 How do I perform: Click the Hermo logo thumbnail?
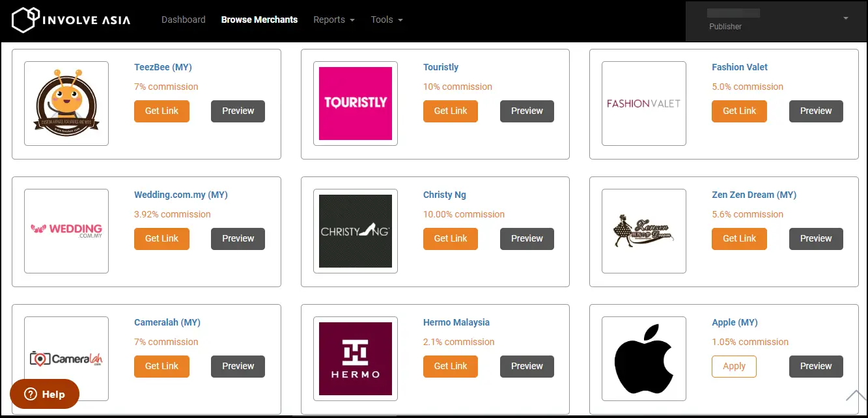pyautogui.click(x=356, y=359)
